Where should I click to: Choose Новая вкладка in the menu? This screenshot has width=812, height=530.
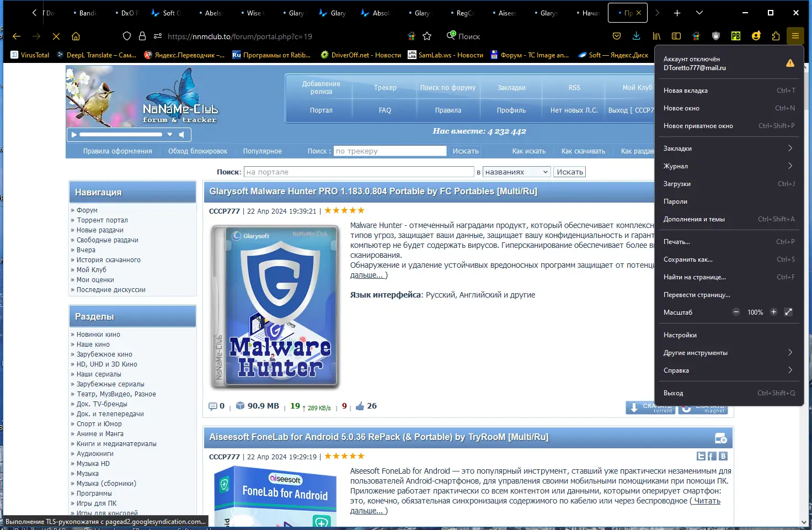coord(729,91)
